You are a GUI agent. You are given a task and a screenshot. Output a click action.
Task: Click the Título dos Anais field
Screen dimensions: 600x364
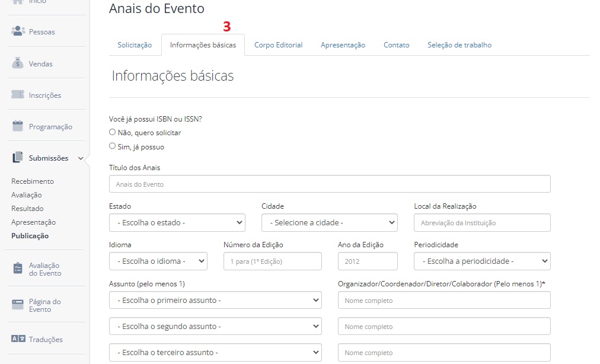click(x=330, y=184)
